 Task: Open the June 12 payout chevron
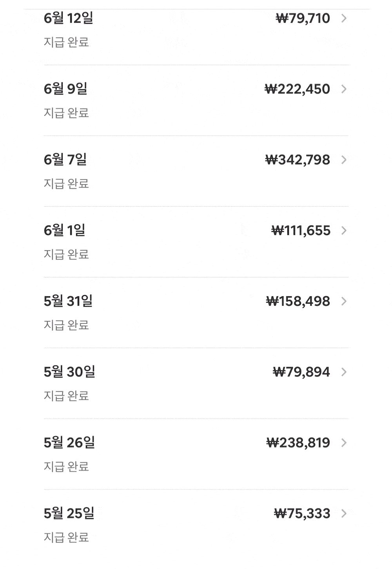pos(344,18)
